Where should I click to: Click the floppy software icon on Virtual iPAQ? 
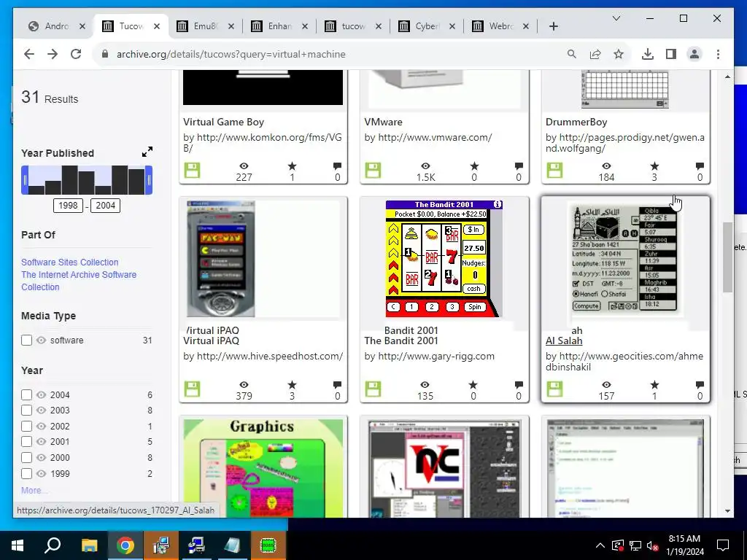[x=192, y=389]
